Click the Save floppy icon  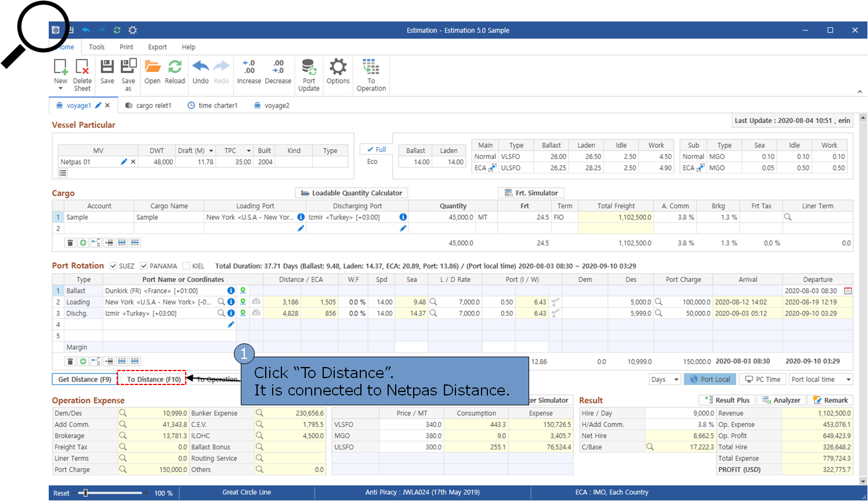click(107, 67)
